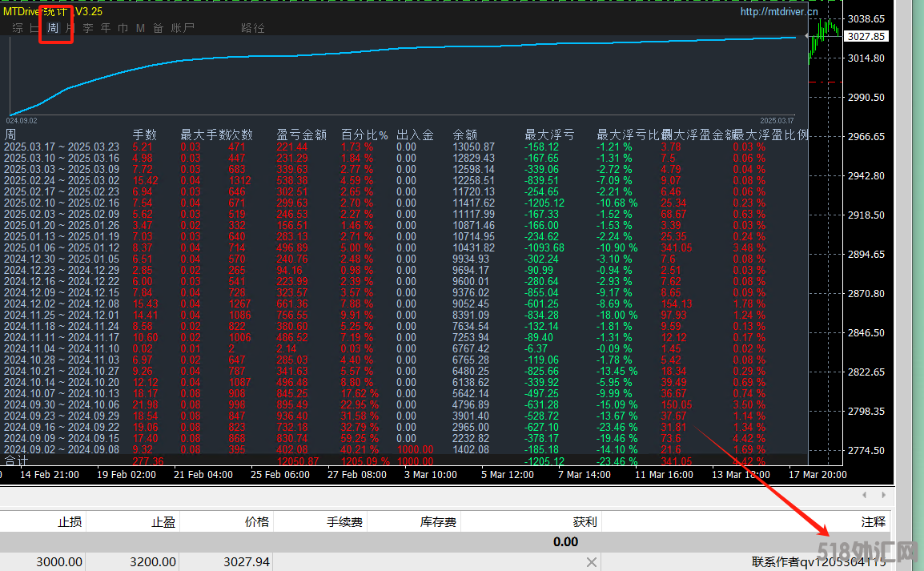The height and width of the screenshot is (571, 924).
Task: Switch to the 月 (monthly) tab
Action: tap(72, 28)
